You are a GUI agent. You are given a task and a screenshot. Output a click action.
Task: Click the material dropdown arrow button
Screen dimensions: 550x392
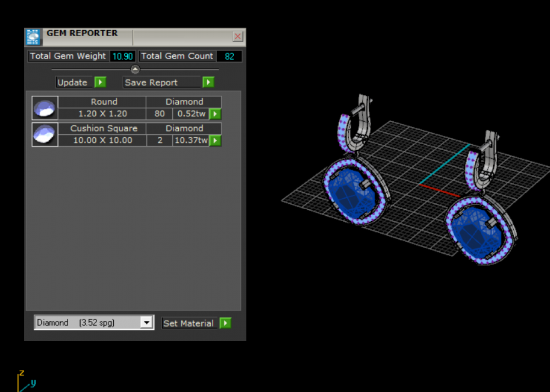pyautogui.click(x=146, y=323)
